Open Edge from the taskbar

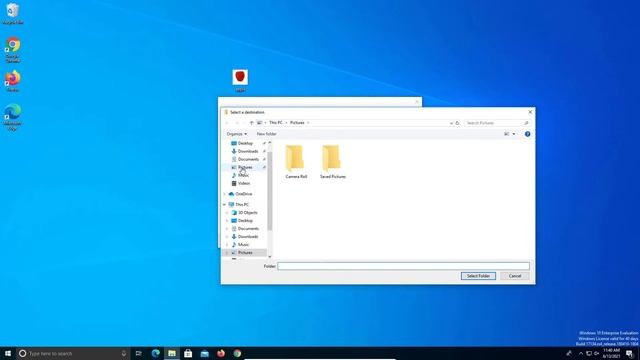(x=156, y=353)
